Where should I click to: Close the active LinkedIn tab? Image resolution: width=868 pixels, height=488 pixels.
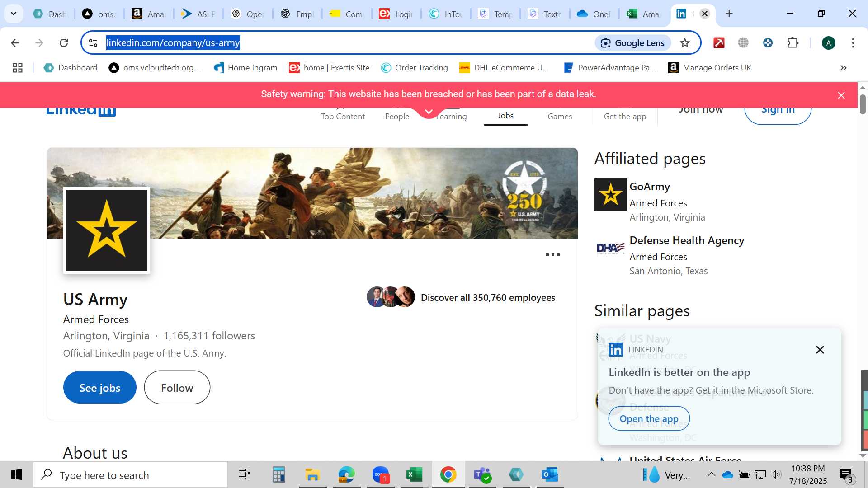704,14
